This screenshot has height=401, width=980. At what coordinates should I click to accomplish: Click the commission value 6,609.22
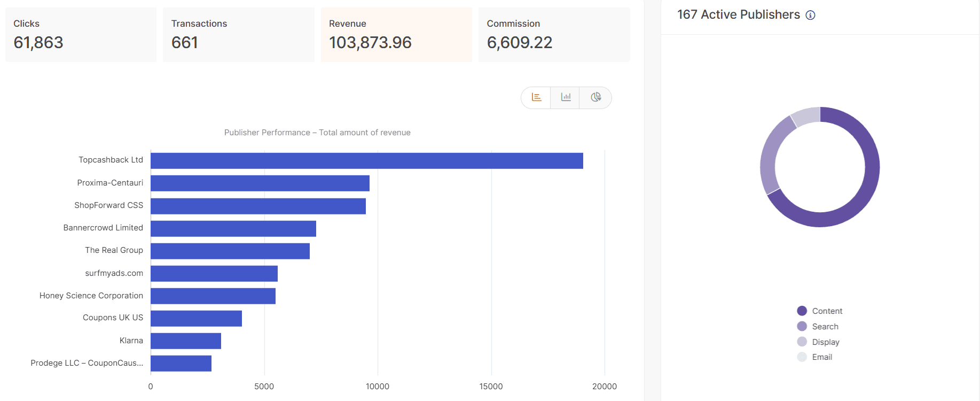click(x=520, y=42)
